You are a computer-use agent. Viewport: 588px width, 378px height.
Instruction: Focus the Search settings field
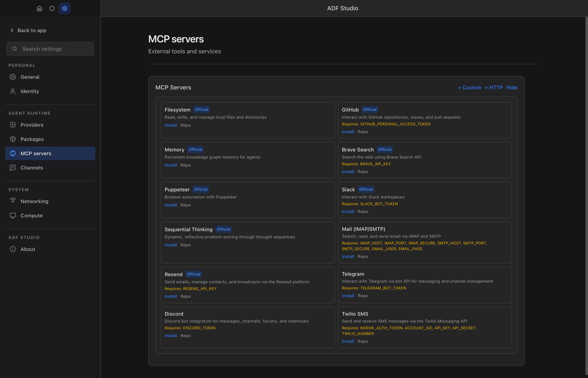point(50,49)
